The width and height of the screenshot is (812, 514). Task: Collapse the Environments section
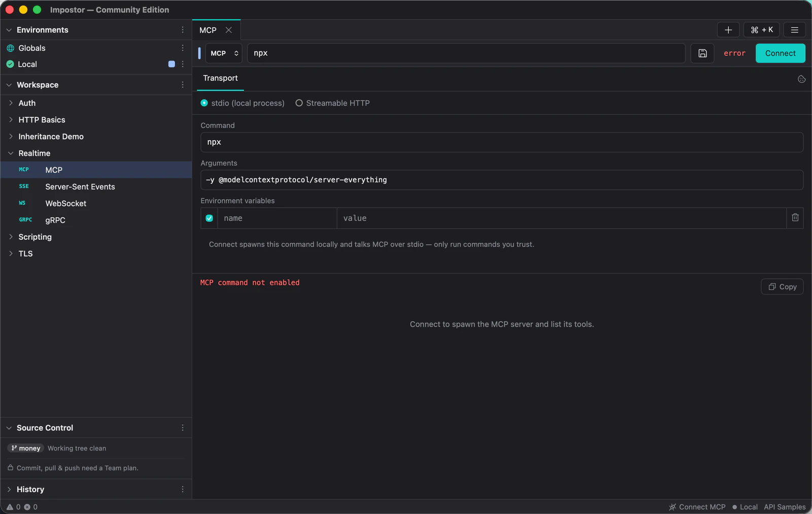coord(9,30)
